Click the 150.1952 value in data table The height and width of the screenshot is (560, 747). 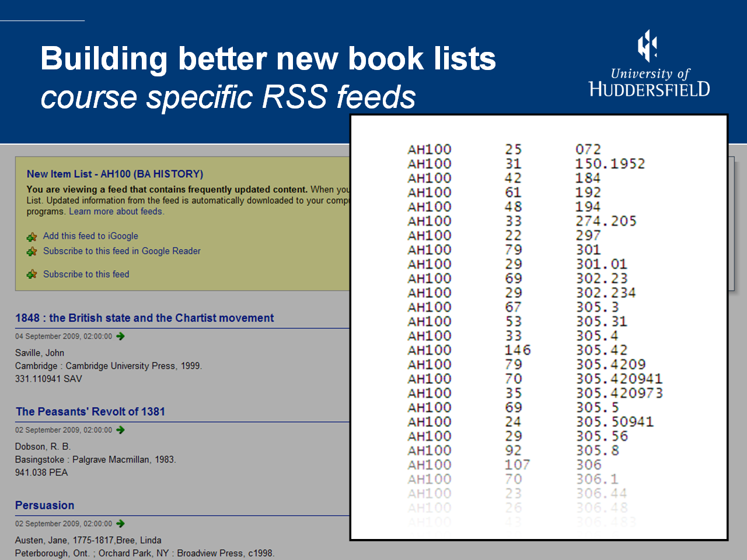click(x=610, y=164)
